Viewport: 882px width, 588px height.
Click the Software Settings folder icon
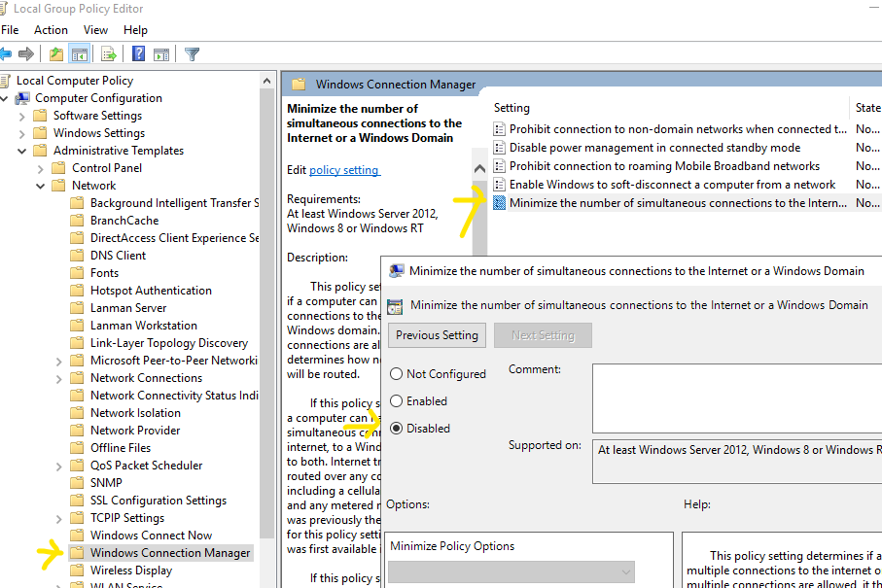(x=40, y=116)
